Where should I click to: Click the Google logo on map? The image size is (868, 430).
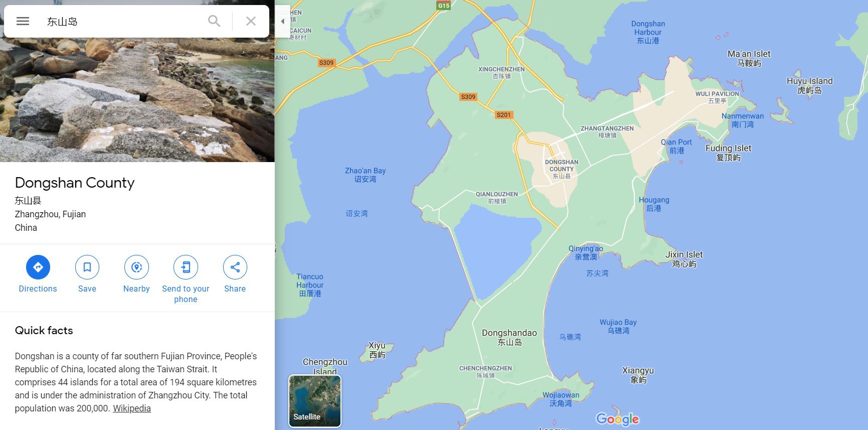point(617,419)
